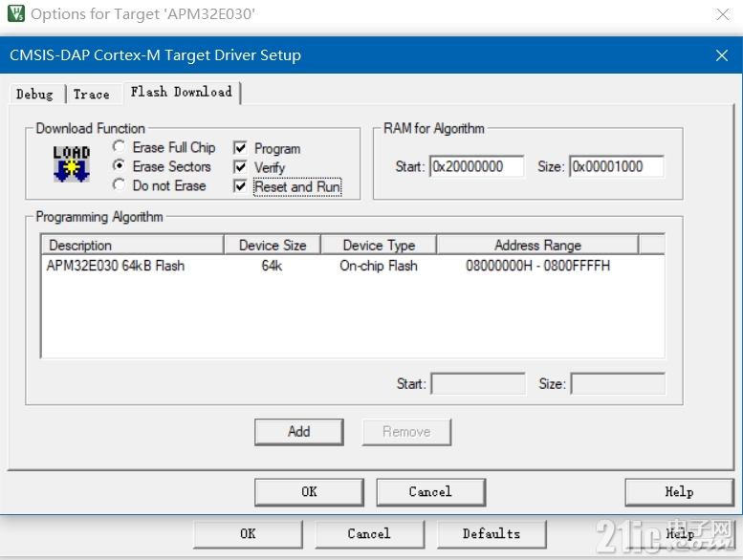Click the Device Size column header
743x560 pixels.
pyautogui.click(x=273, y=245)
